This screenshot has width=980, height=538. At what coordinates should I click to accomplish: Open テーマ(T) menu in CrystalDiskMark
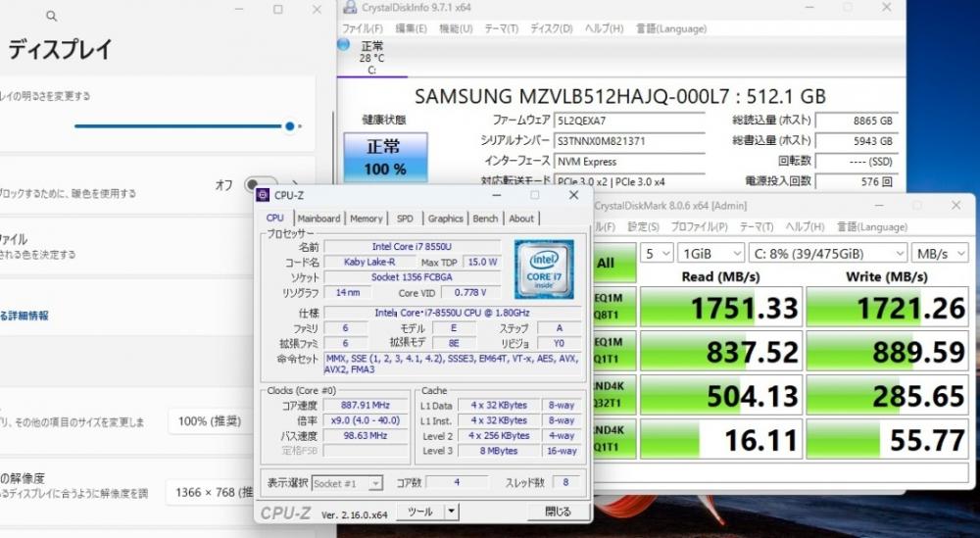point(757,226)
